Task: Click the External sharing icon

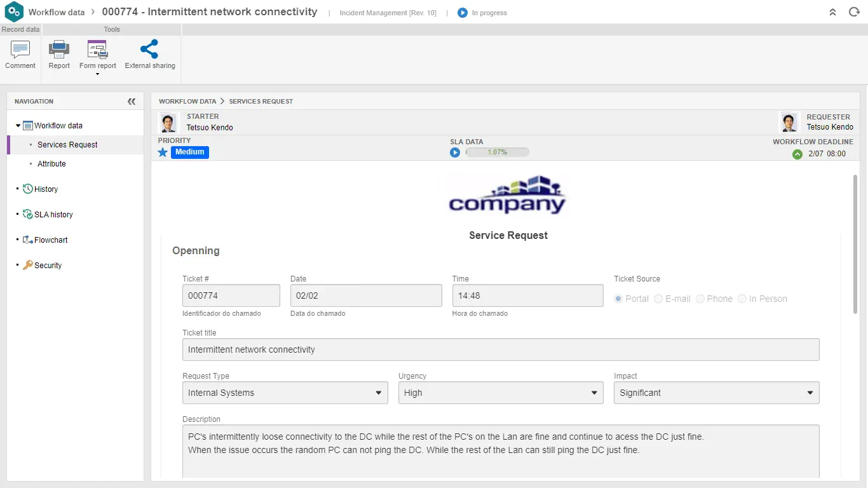Action: [x=149, y=50]
